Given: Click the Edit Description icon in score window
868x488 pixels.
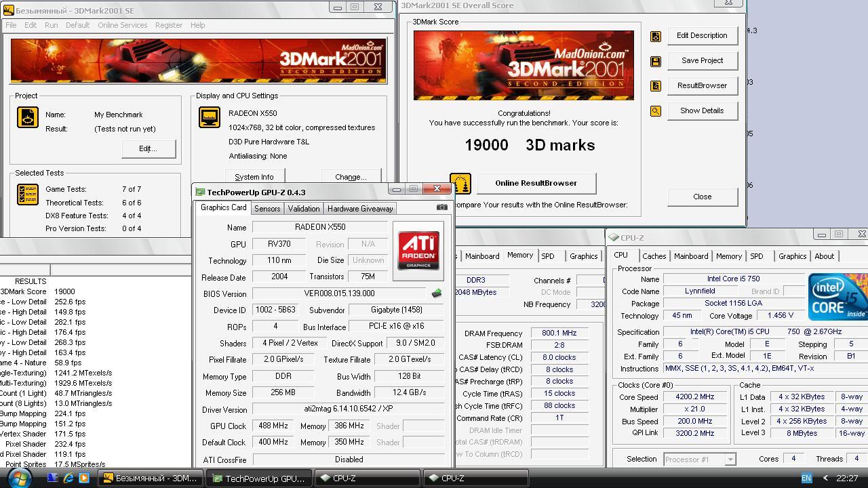Looking at the screenshot, I should coord(656,37).
